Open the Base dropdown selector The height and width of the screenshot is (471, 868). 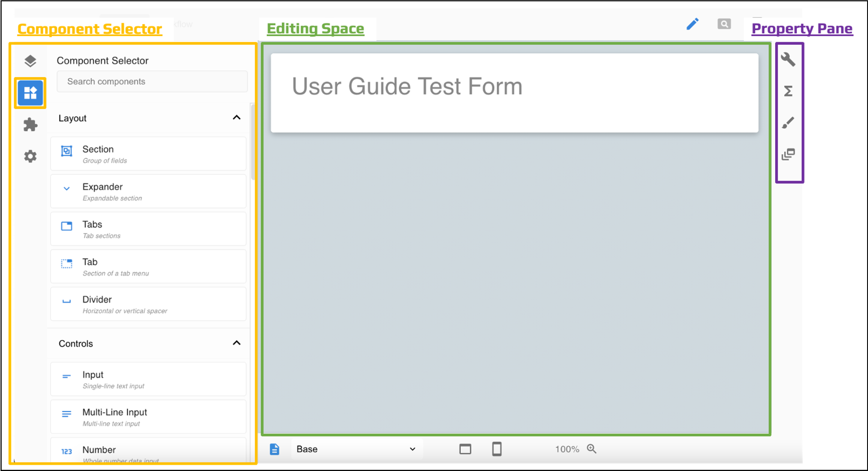356,449
